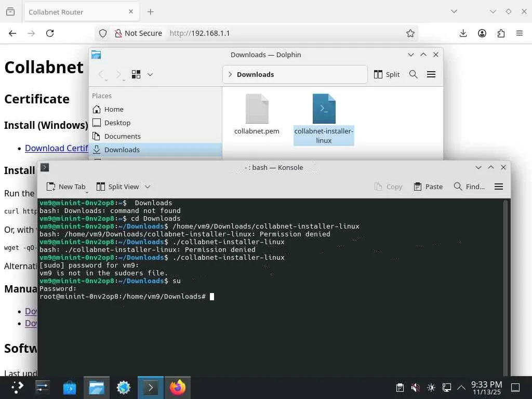Switch Dolphin to icons view mode
532x399 pixels.
click(x=136, y=74)
